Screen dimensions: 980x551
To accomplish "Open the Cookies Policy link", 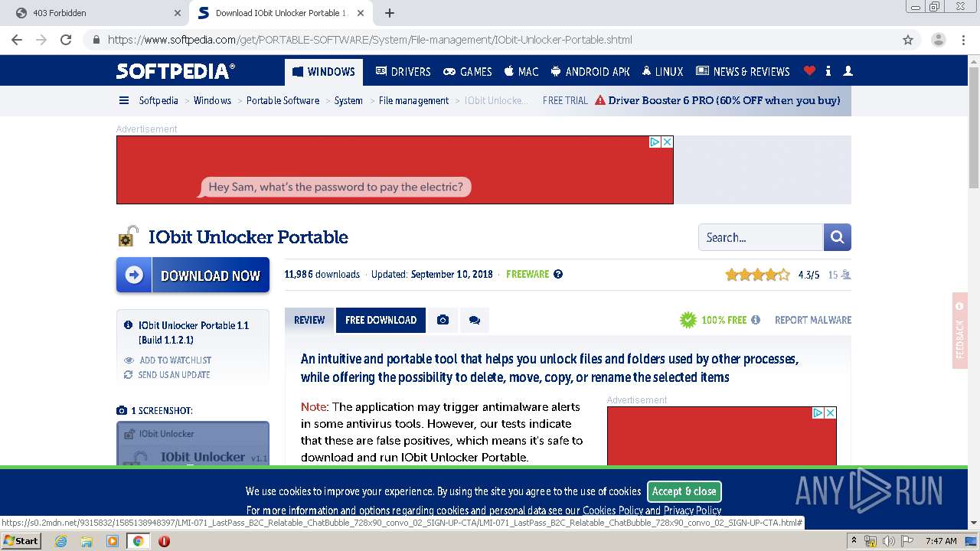I will click(x=612, y=510).
